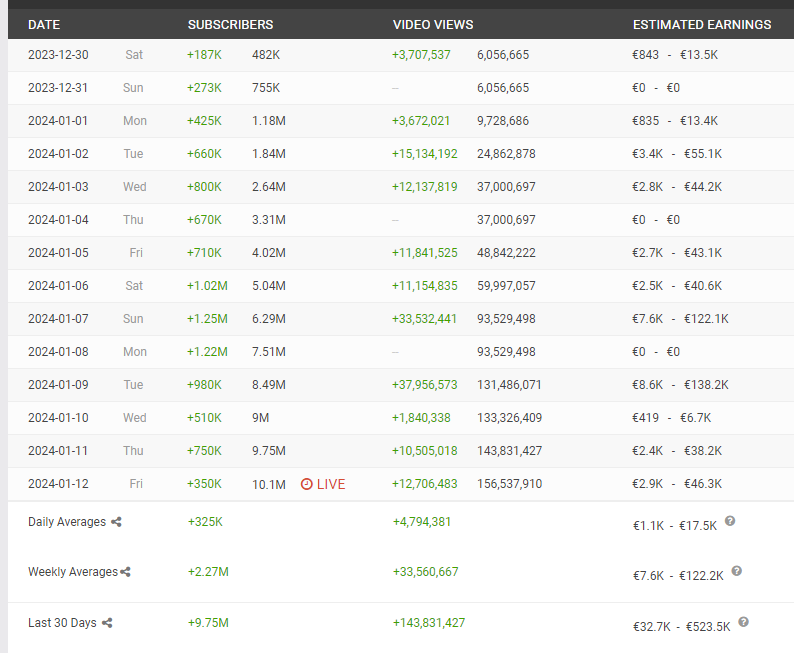The image size is (794, 653).
Task: Click the +4,794,381 daily average views
Action: pos(422,522)
